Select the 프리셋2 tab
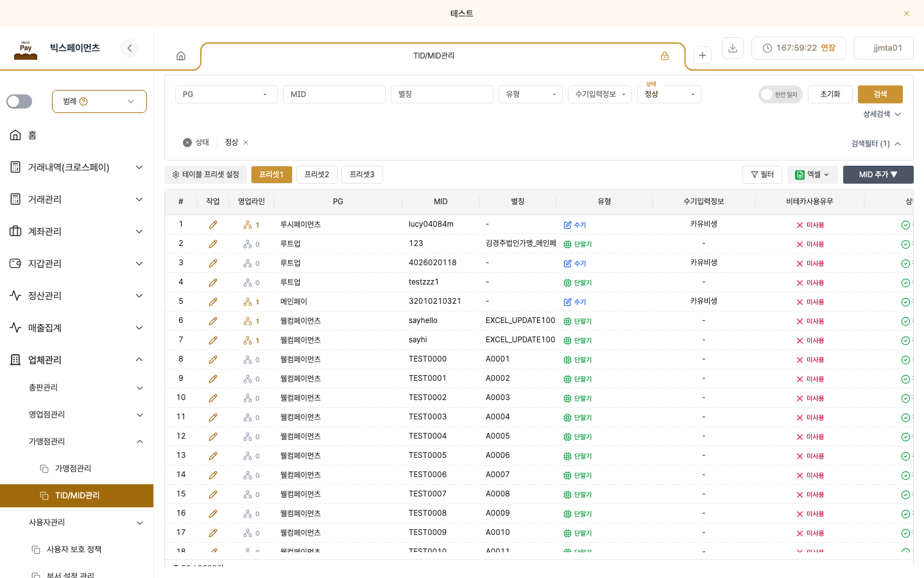The width and height of the screenshot is (924, 578). [317, 175]
